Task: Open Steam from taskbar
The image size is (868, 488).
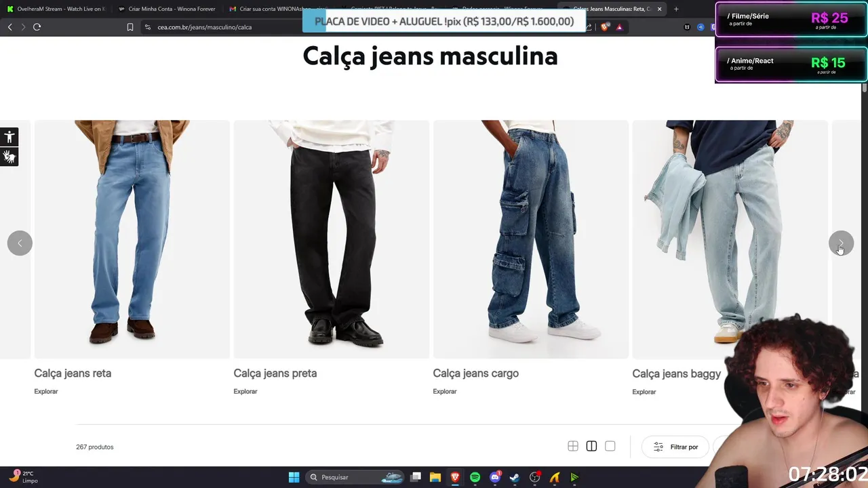Action: coord(515,477)
